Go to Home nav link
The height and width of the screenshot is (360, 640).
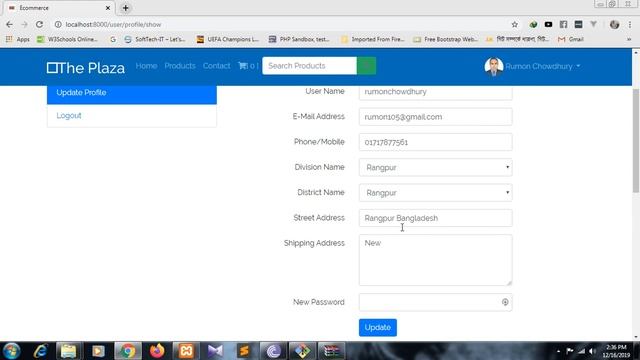pyautogui.click(x=146, y=66)
